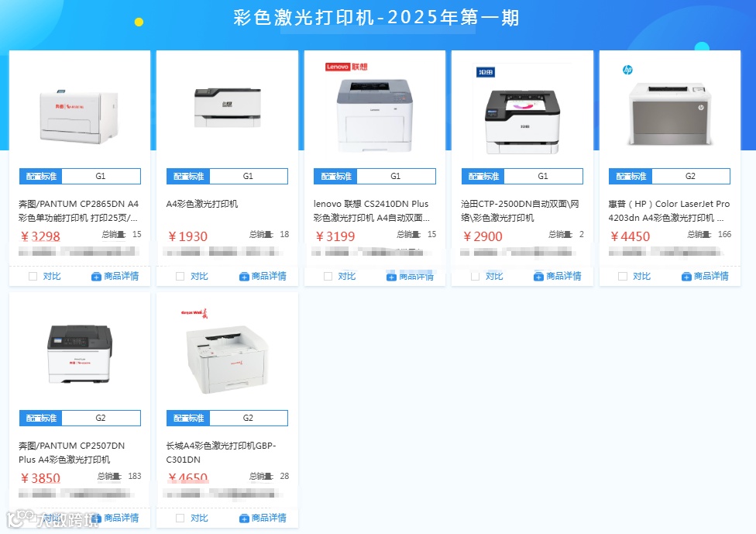Viewport: 756px width, 534px height.
Task: Click the Great Wall brand logo
Action: point(194,313)
